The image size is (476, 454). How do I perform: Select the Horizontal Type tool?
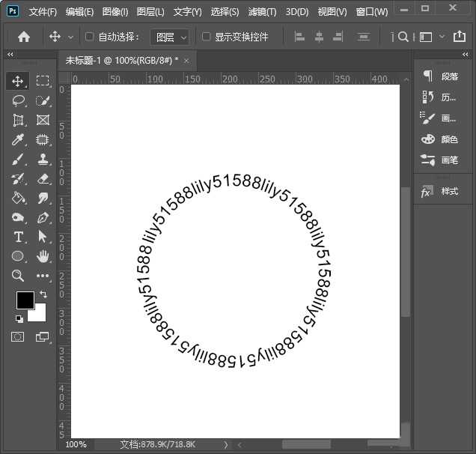click(19, 237)
